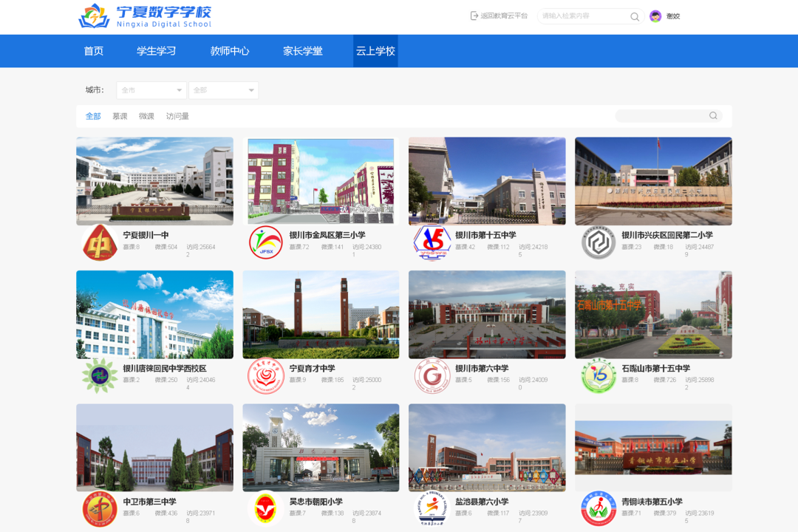Image resolution: width=798 pixels, height=532 pixels.
Task: Switch to the 教师中心 navigation tab
Action: (x=230, y=51)
